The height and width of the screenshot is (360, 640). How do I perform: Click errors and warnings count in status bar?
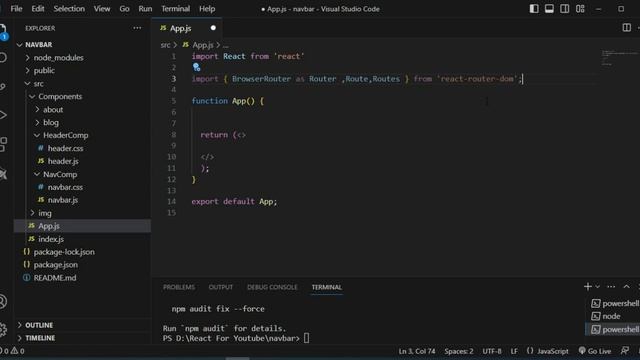[12, 351]
